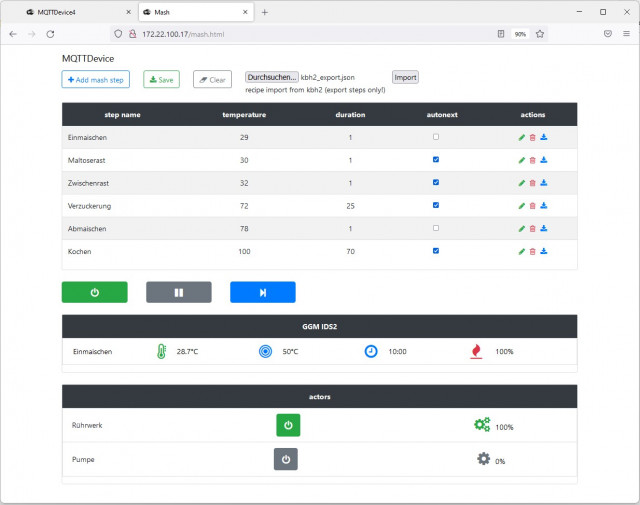Click the blue clock timer icon

[371, 351]
